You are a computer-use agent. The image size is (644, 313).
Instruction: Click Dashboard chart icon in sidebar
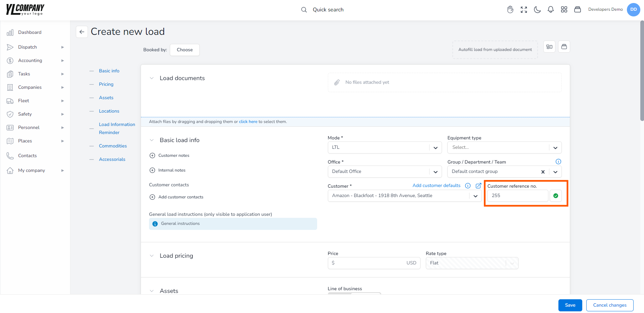(10, 33)
